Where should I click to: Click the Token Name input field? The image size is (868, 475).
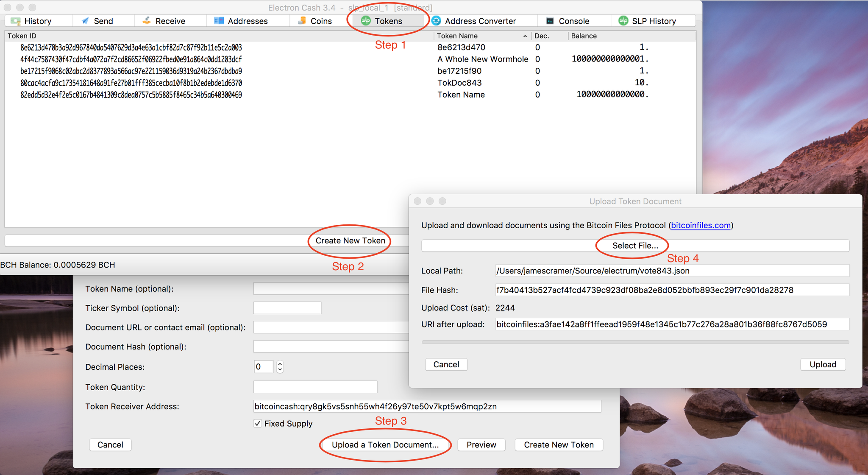[x=330, y=288]
